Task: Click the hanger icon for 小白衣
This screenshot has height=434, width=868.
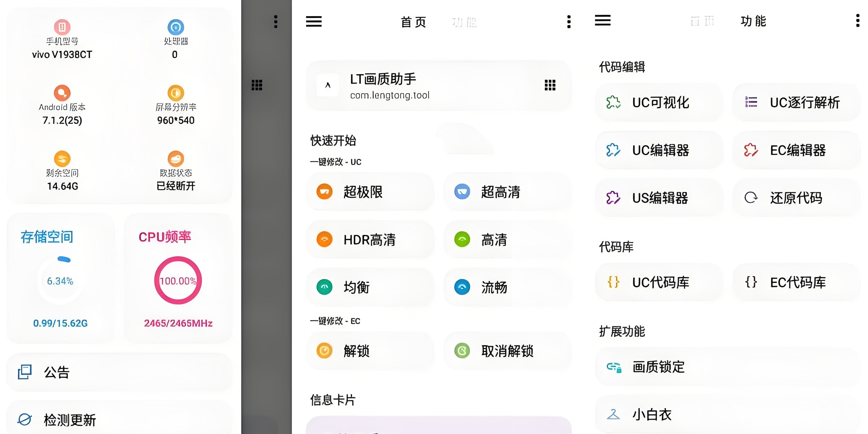Action: click(613, 414)
